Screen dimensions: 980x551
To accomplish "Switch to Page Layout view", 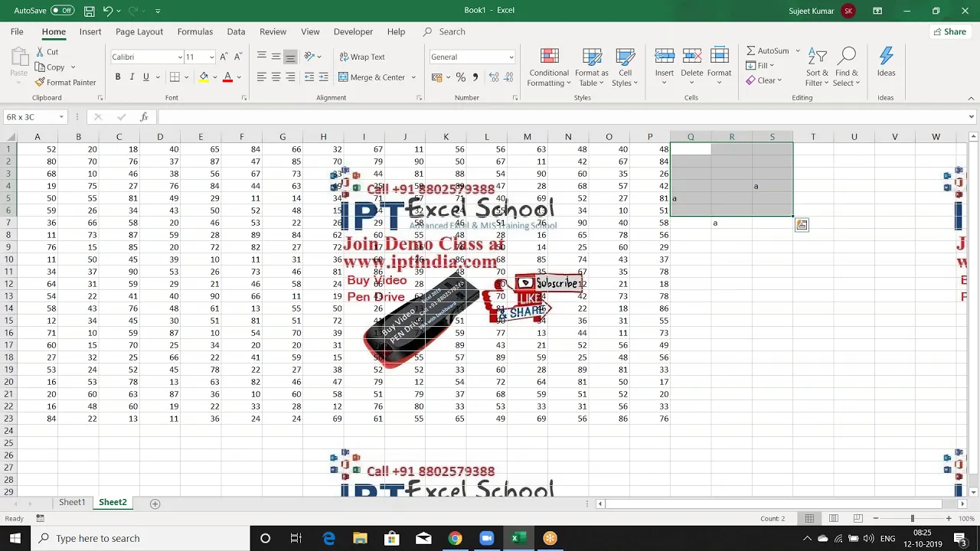I will pos(834,518).
